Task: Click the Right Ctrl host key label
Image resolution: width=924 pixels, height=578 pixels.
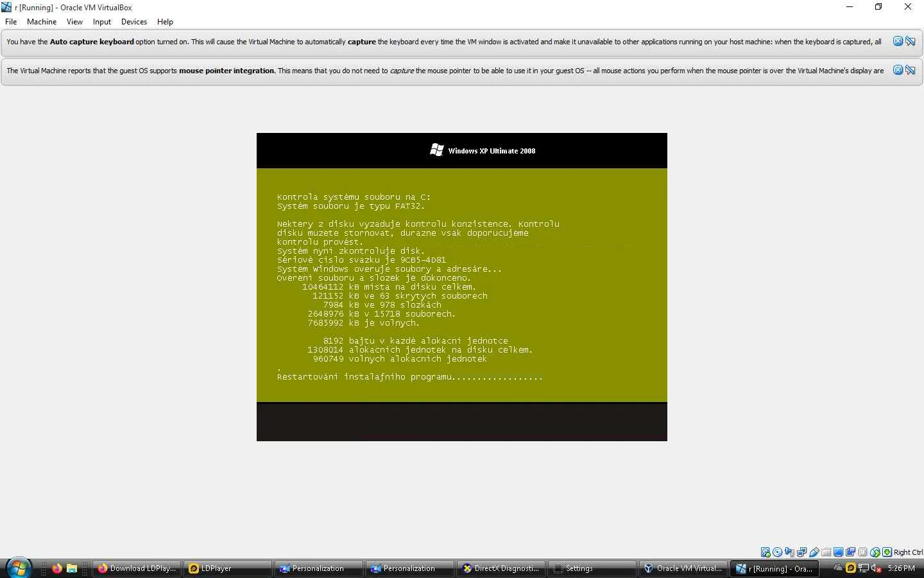Action: pyautogui.click(x=908, y=552)
